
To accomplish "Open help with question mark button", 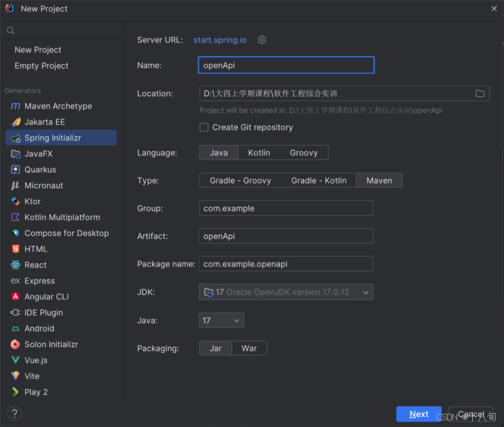I will (14, 414).
